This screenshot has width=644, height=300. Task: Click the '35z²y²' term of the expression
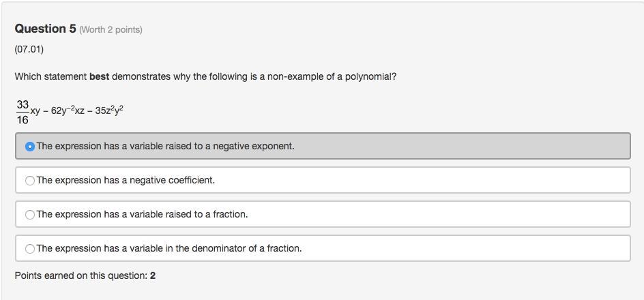[109, 110]
